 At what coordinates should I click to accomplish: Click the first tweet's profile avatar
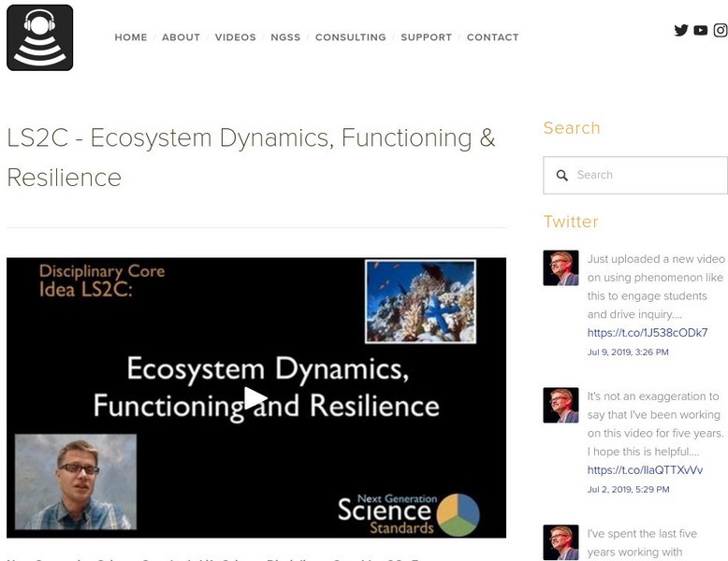(x=561, y=267)
